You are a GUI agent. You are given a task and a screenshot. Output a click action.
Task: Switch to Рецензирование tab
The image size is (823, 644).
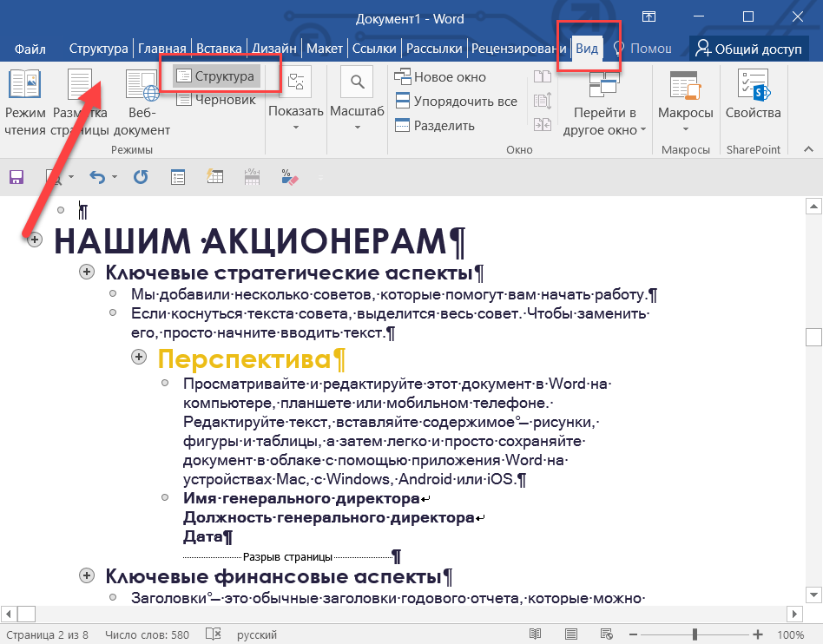point(518,49)
